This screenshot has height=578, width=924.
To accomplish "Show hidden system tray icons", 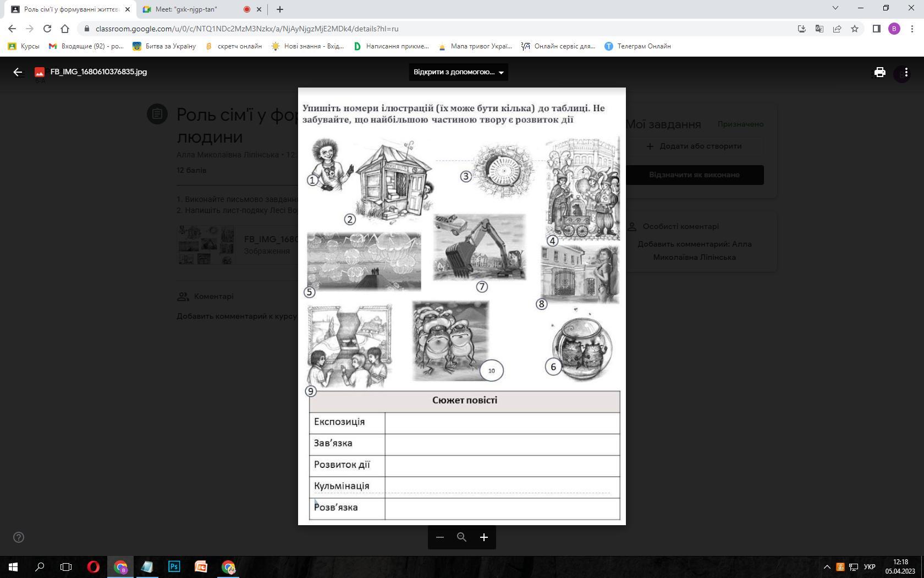I will click(827, 567).
